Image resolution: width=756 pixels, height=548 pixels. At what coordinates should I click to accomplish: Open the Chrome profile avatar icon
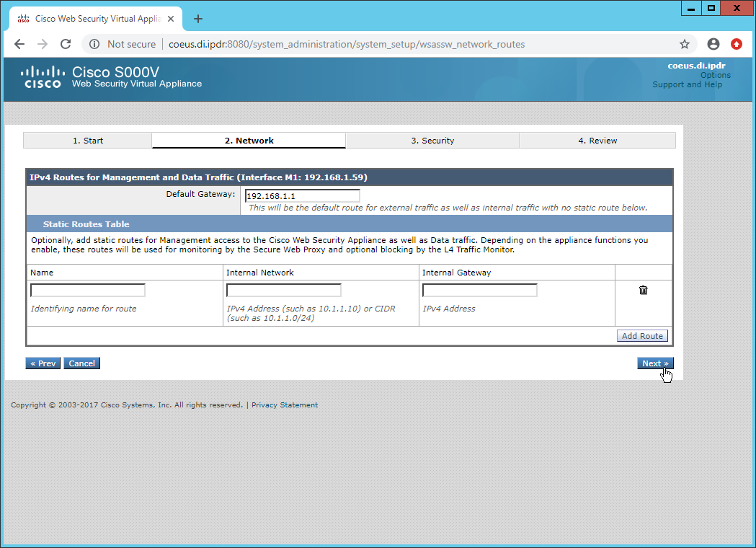click(713, 45)
